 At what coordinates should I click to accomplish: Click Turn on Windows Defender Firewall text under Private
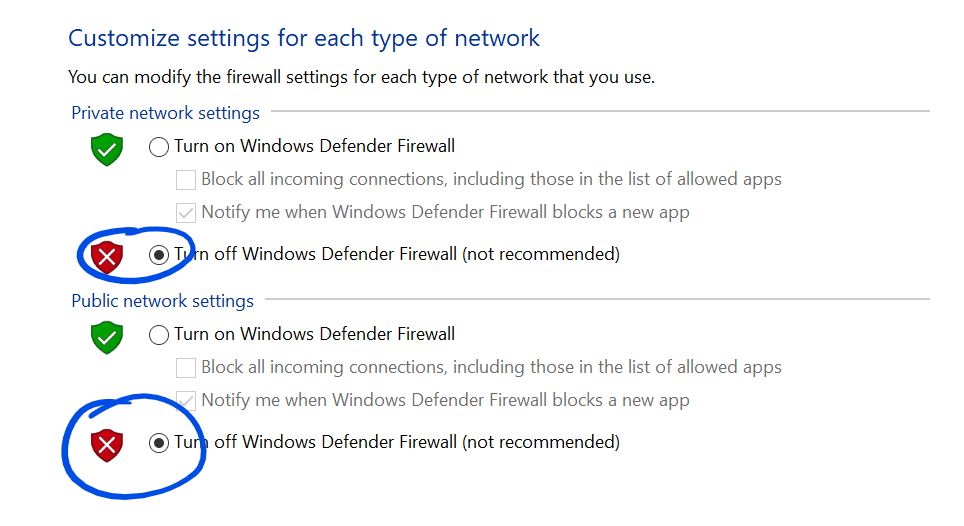click(x=314, y=146)
